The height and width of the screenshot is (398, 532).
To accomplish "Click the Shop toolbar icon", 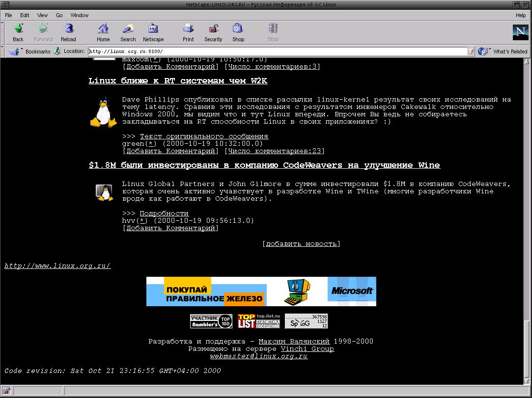I will 238,29.
